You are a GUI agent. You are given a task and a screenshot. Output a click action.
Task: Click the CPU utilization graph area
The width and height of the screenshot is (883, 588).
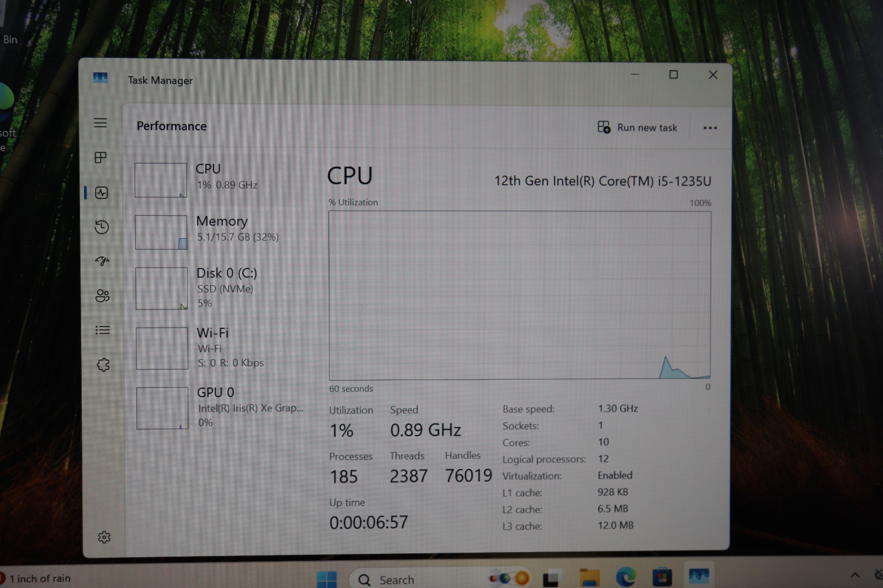point(520,295)
